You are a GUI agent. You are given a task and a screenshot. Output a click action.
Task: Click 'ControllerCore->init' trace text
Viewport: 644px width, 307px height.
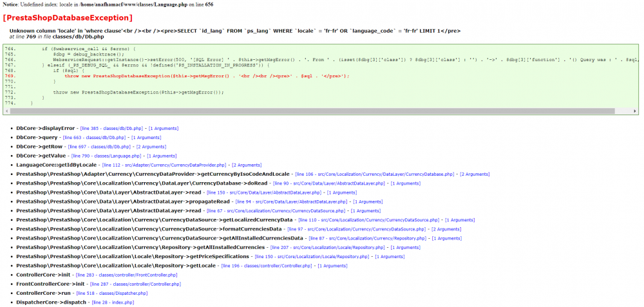pos(44,275)
